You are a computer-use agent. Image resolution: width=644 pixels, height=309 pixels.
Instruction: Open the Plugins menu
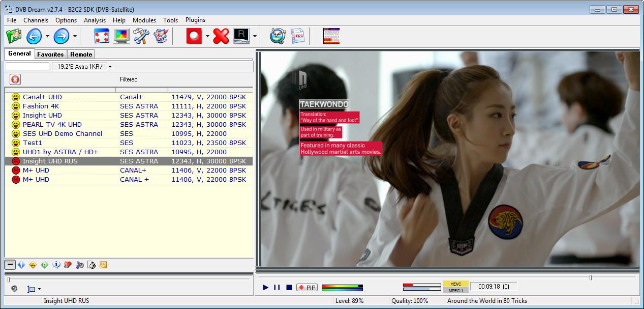[195, 20]
